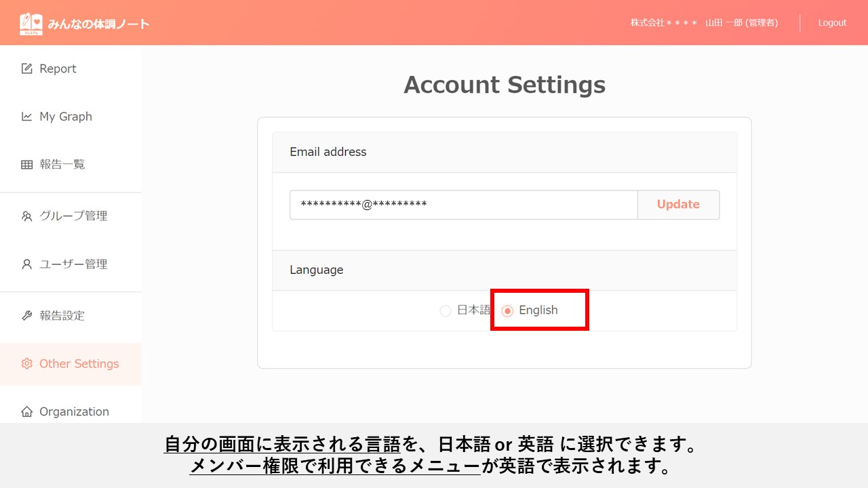The height and width of the screenshot is (488, 868).
Task: Select the English language radio button
Action: point(507,311)
